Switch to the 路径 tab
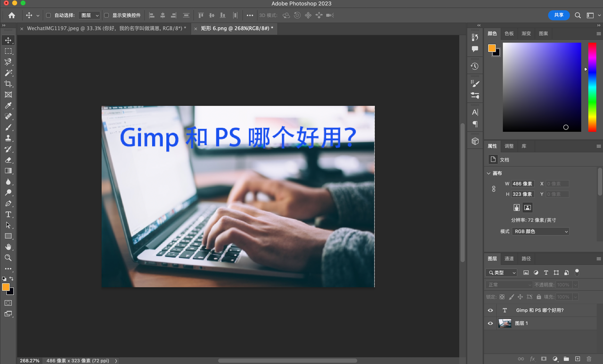The width and height of the screenshot is (603, 364). click(x=526, y=259)
